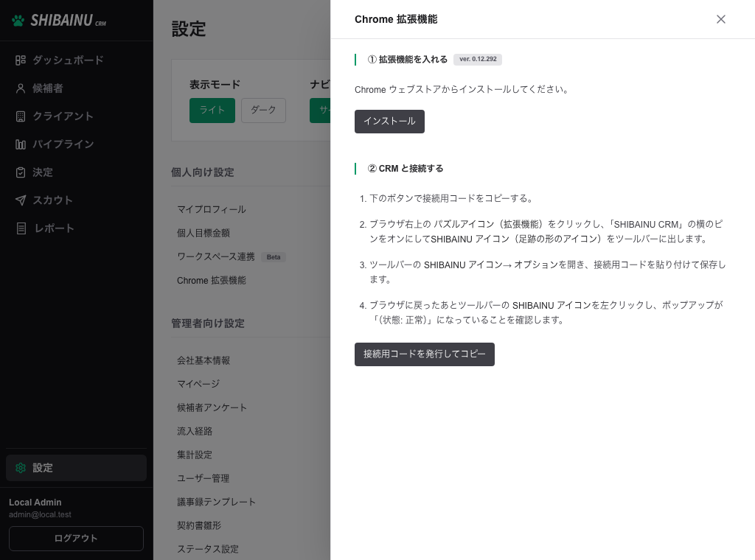Click the Beta badge next to ワークスペース連携
Viewport: 755px width, 560px height.
pos(274,257)
